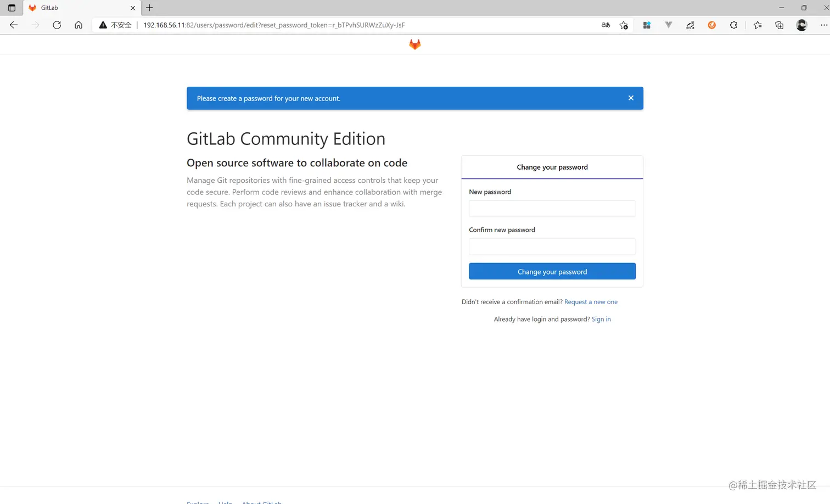Click the round orange extension icon

pos(711,25)
